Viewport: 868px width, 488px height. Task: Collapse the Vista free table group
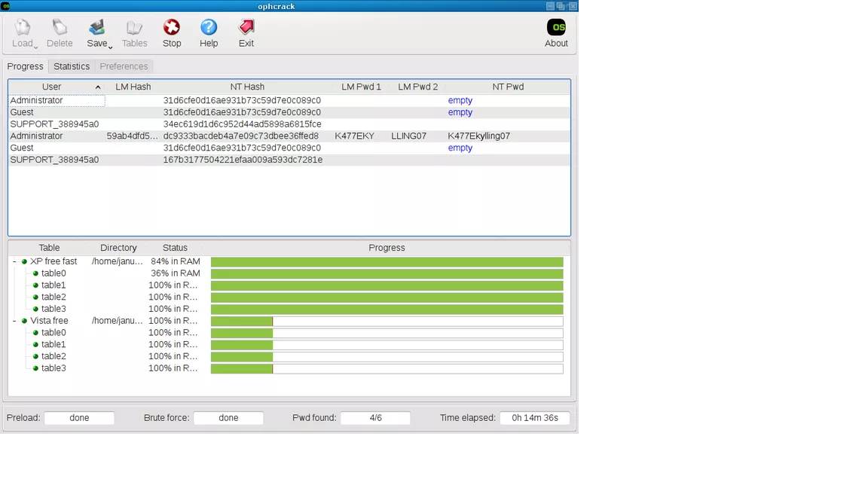(14, 321)
